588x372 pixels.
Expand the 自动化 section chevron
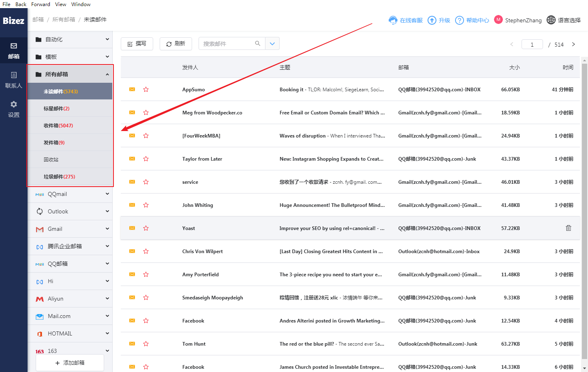(x=107, y=39)
